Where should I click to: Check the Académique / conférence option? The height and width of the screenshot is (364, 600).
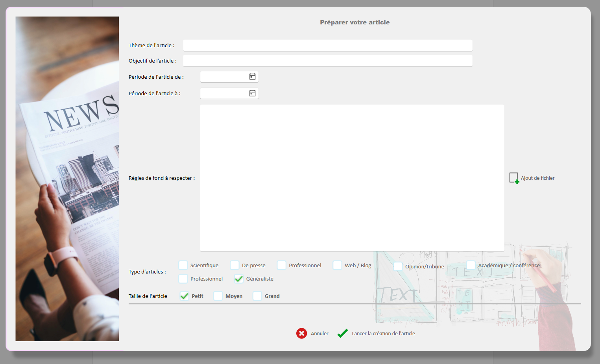coord(471,265)
